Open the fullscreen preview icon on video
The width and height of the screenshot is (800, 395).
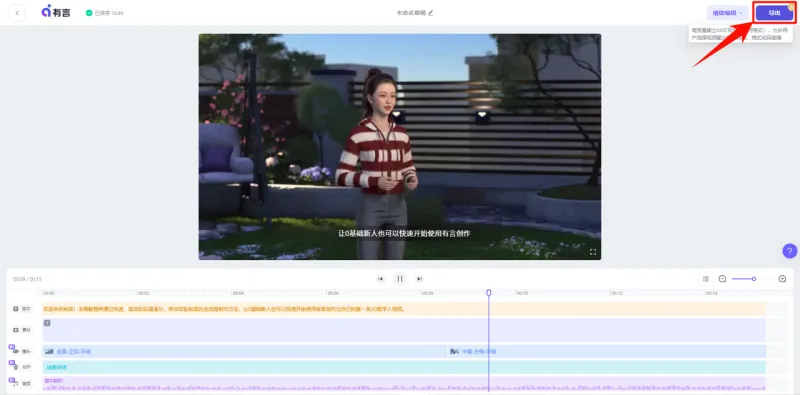click(x=593, y=252)
